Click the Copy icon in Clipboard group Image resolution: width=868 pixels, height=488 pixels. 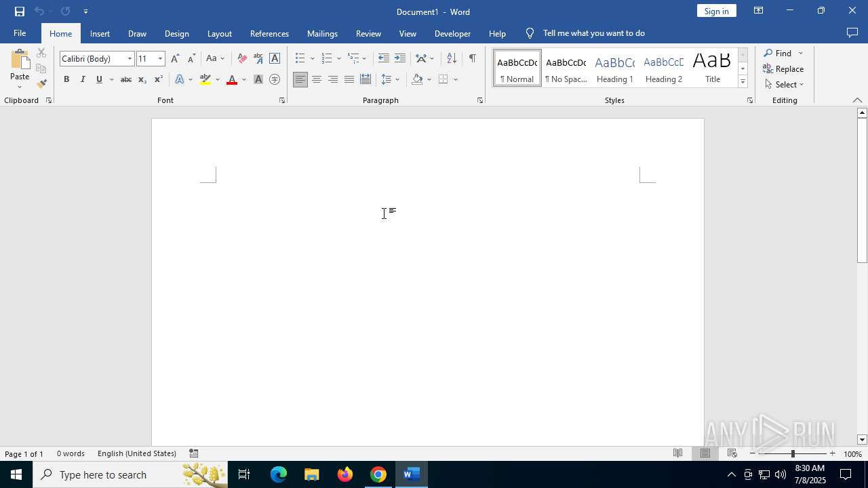41,68
